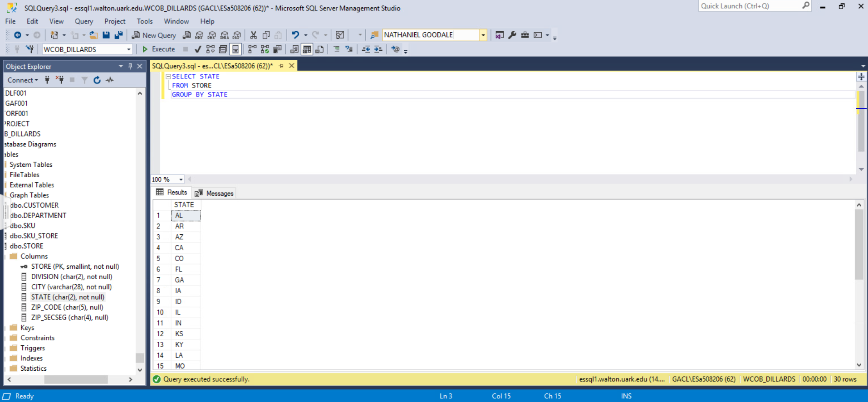The width and height of the screenshot is (868, 402).
Task: Open the Edit menu
Action: coord(32,21)
